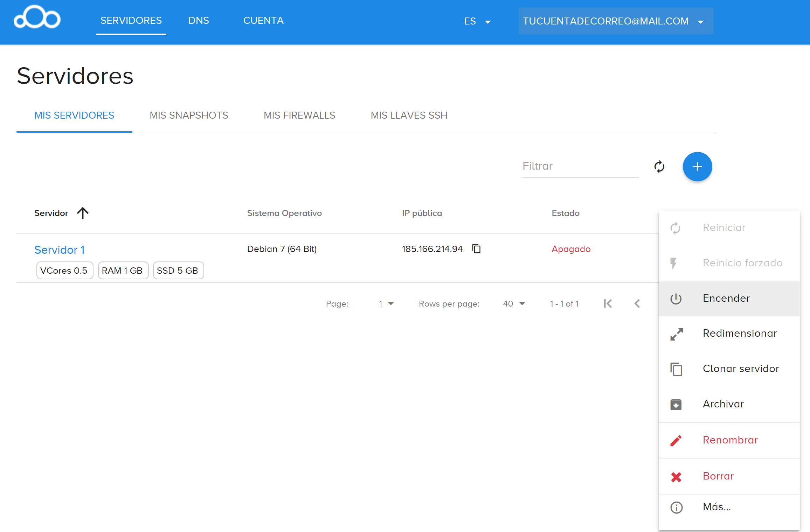Select Encender power option in menu

coord(729,299)
